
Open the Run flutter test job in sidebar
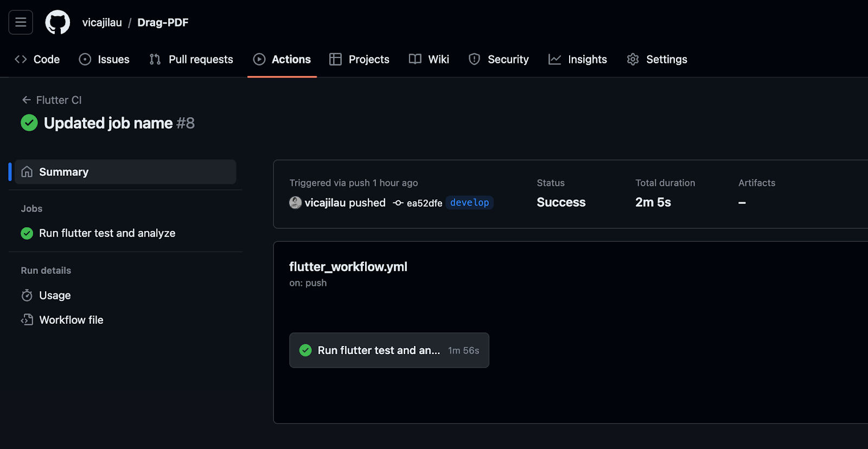(107, 233)
